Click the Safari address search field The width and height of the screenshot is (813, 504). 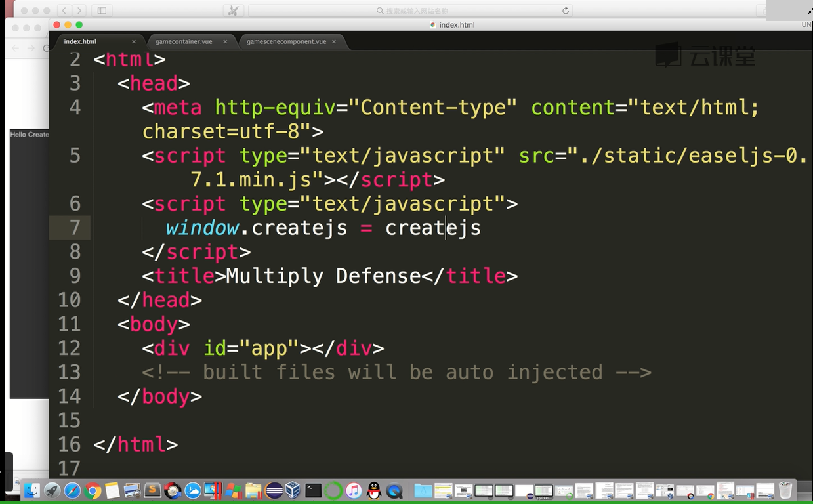[410, 10]
